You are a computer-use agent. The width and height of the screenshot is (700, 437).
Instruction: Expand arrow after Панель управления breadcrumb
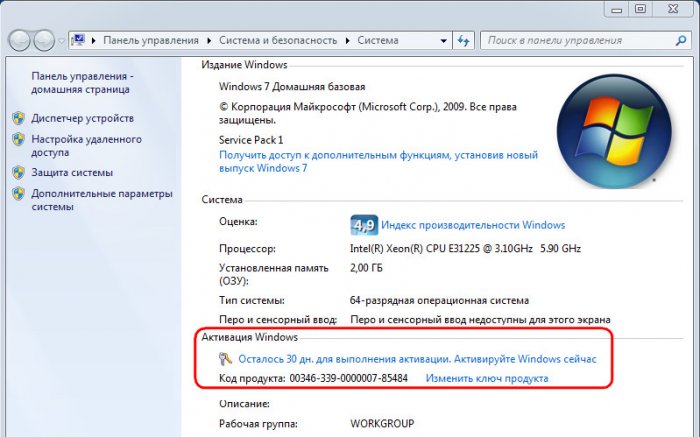(x=209, y=41)
